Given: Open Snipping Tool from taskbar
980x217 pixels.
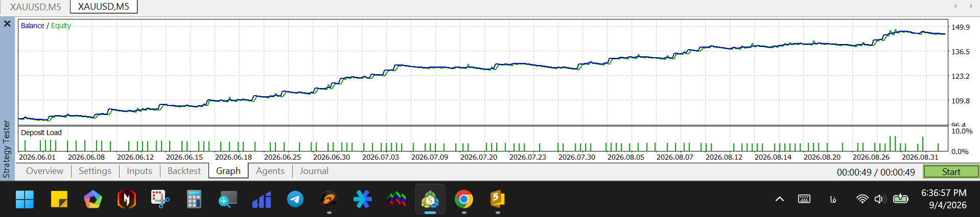Looking at the screenshot, I should pos(160,199).
